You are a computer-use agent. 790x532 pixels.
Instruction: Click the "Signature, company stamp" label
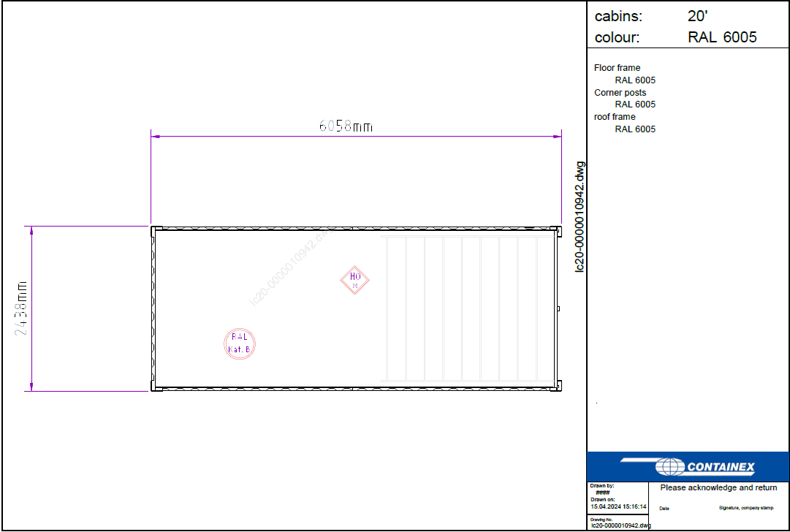[746, 508]
